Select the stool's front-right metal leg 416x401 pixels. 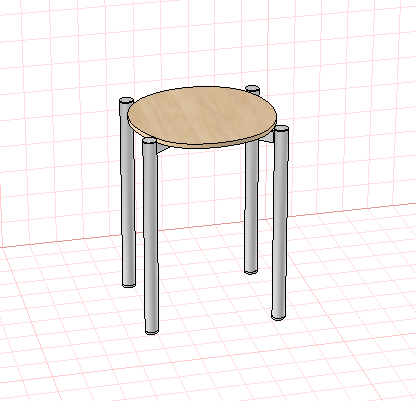280,223
